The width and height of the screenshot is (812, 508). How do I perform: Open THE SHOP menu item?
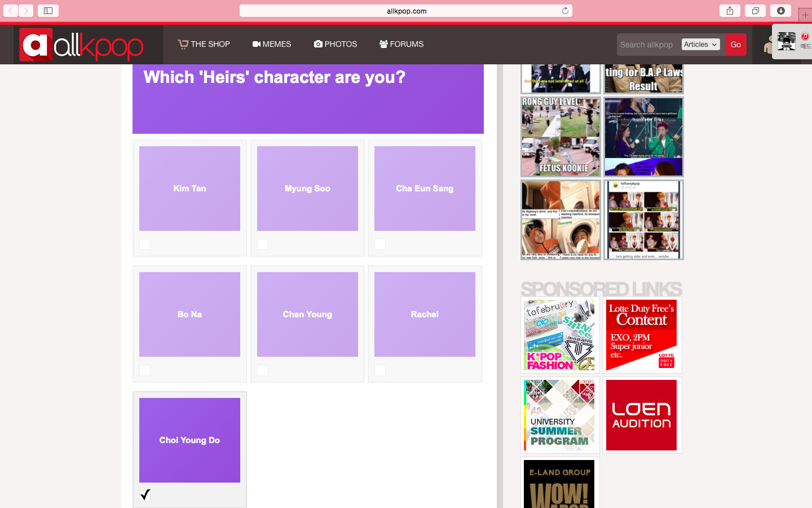point(204,44)
